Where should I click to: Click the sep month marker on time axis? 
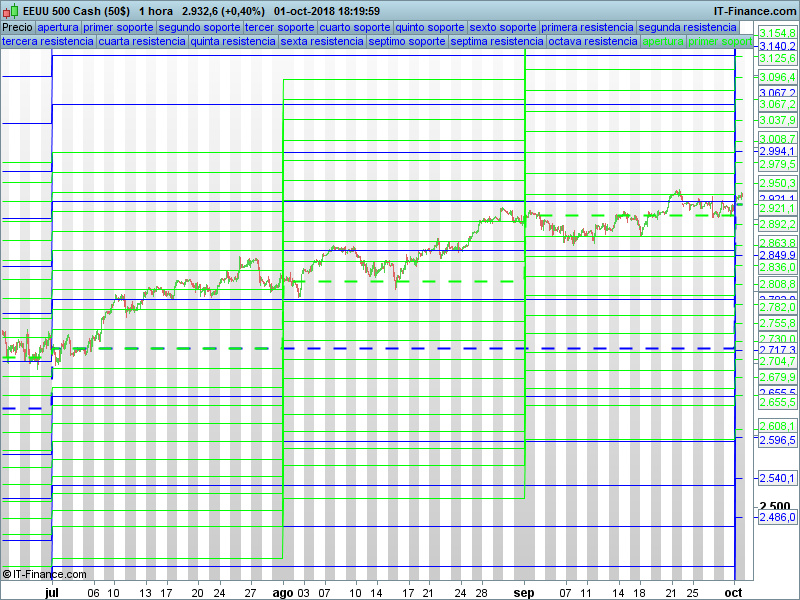pyautogui.click(x=524, y=593)
